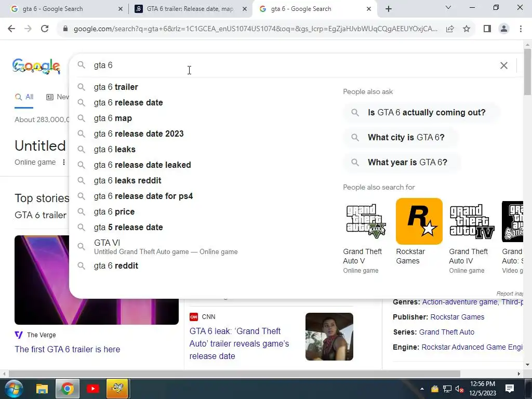
Task: Open the notification center icon
Action: (x=509, y=389)
